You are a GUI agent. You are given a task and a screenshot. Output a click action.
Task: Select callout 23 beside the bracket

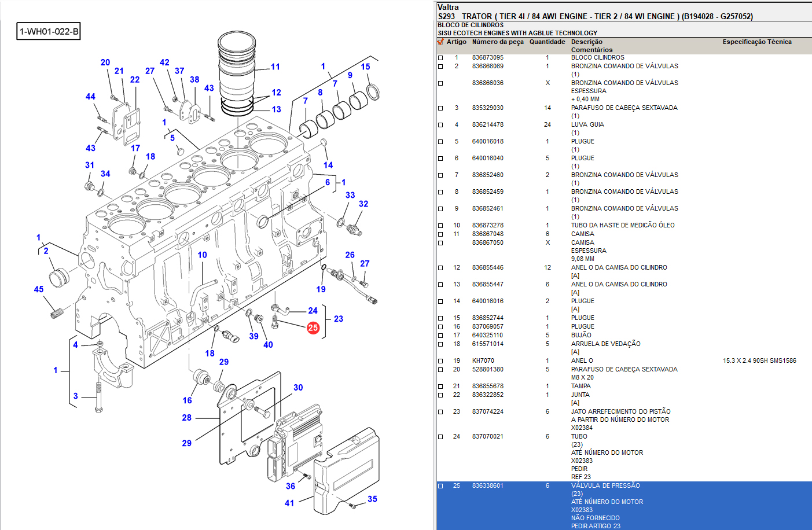339,319
